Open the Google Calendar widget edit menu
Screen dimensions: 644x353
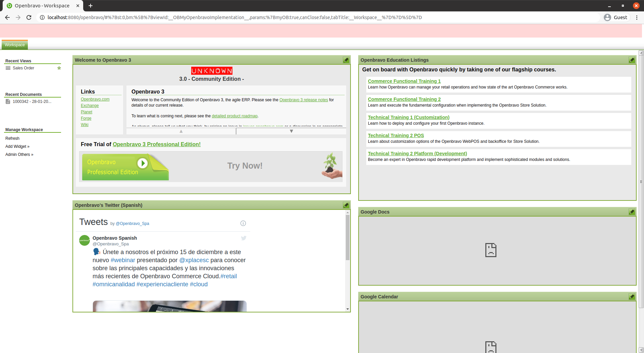point(632,297)
